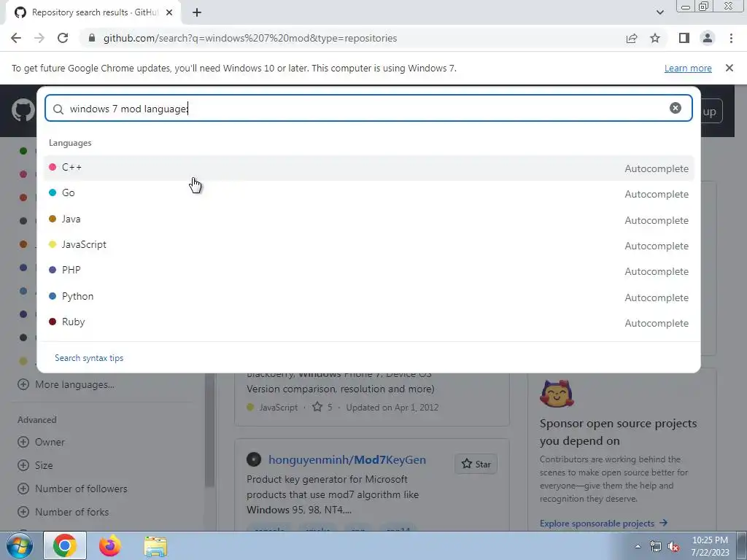Reload the current page
Viewport: 747px width, 560px height.
tap(63, 38)
